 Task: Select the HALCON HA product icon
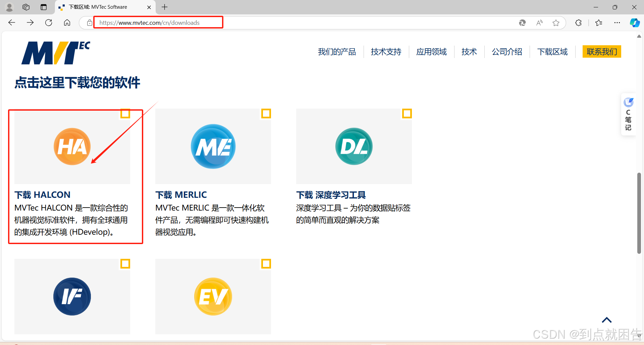[72, 146]
